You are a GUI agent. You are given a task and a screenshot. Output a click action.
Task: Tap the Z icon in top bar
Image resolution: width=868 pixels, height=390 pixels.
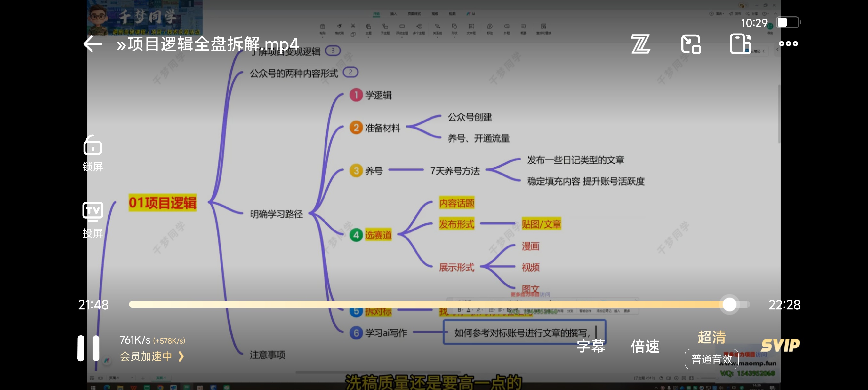click(640, 44)
